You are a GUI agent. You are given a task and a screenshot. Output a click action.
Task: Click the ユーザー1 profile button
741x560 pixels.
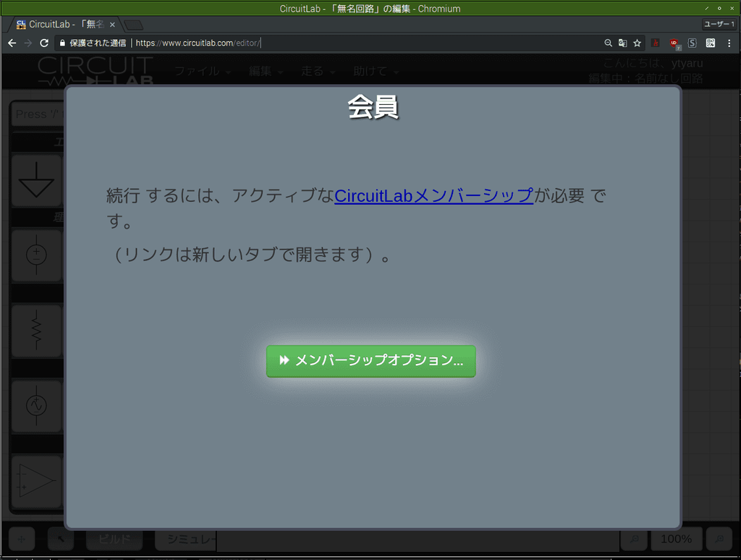pos(719,24)
